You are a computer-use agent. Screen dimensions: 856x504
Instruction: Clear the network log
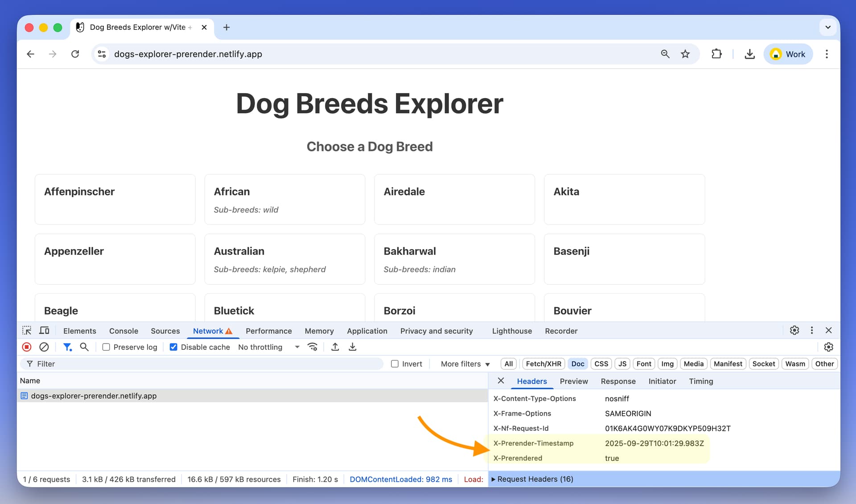coord(44,347)
